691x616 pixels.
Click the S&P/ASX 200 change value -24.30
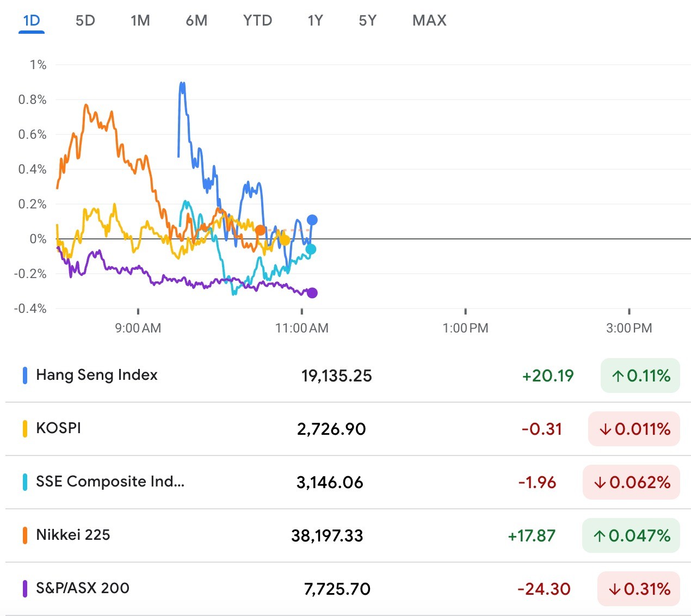tap(544, 589)
